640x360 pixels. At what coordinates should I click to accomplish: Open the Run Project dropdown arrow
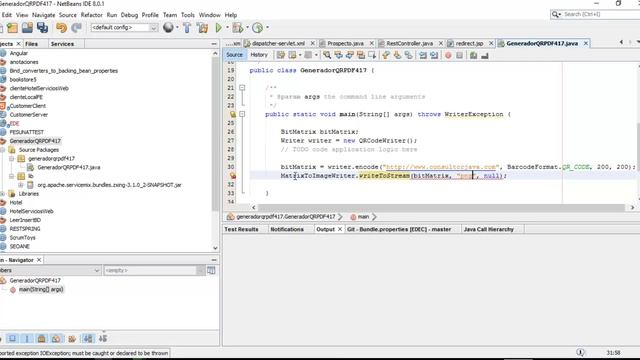point(227,28)
